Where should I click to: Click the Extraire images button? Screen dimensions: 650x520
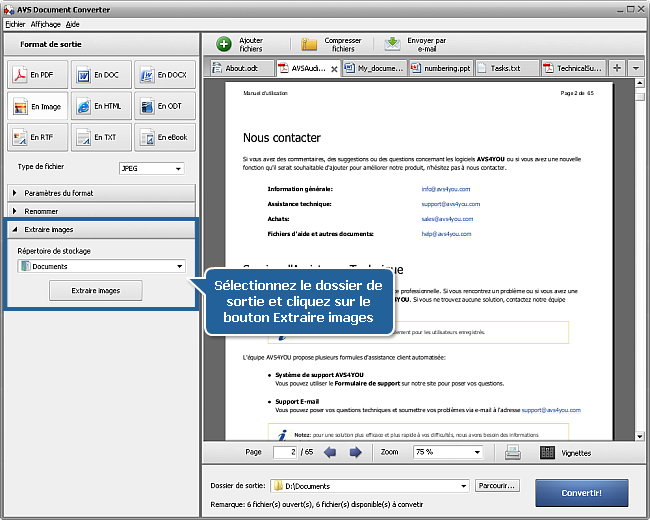(96, 291)
